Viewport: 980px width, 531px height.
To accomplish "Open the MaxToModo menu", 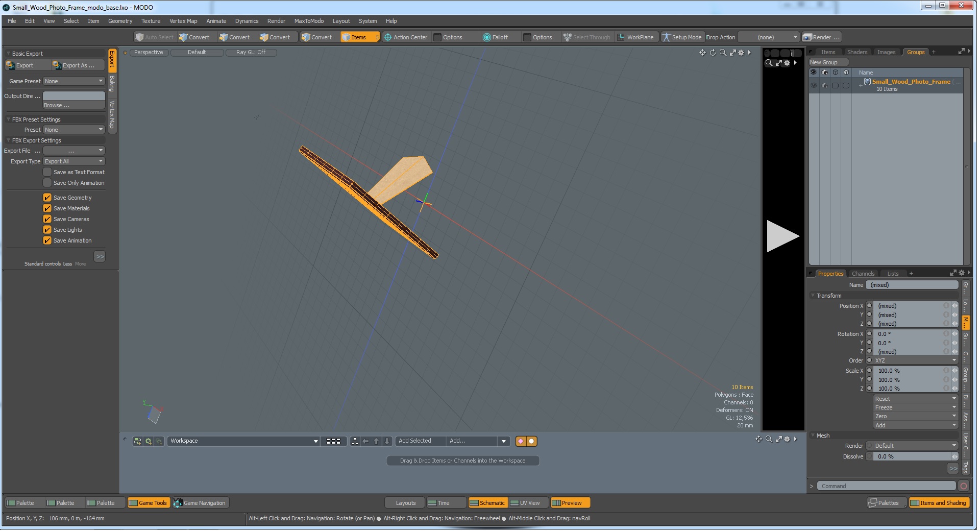I will pos(309,21).
